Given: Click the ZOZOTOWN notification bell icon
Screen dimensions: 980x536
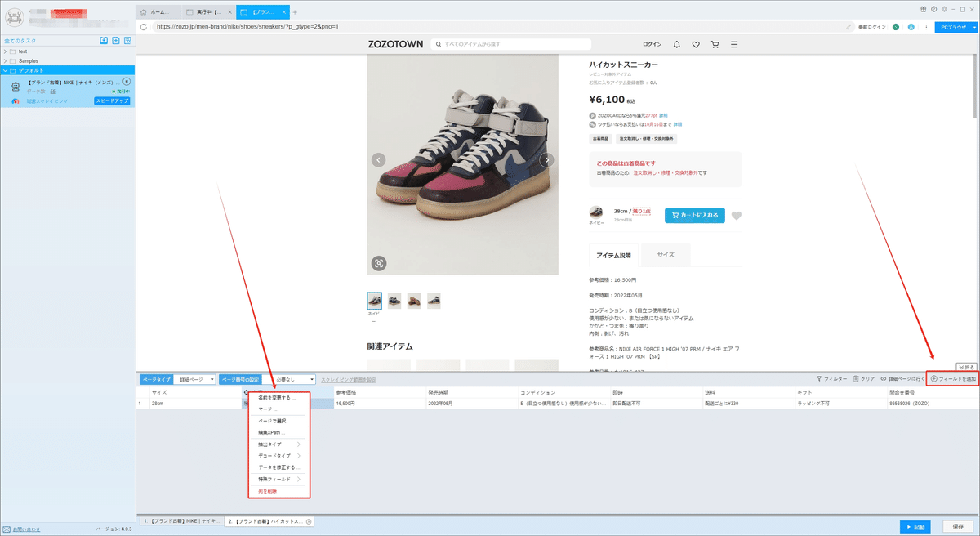Looking at the screenshot, I should (x=676, y=44).
